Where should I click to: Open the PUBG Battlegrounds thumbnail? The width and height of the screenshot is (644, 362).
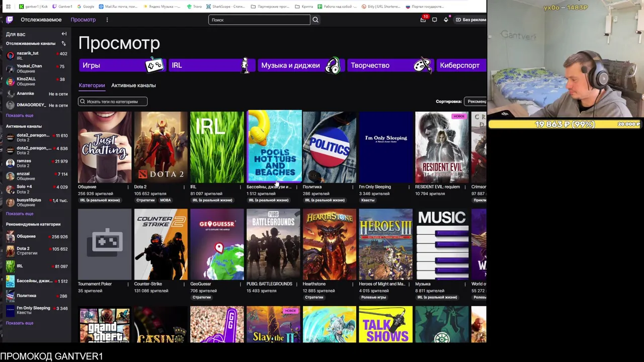coord(273,244)
